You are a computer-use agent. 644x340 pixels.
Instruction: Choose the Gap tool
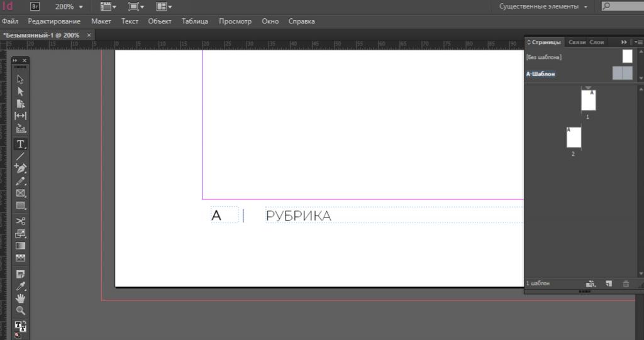20,116
